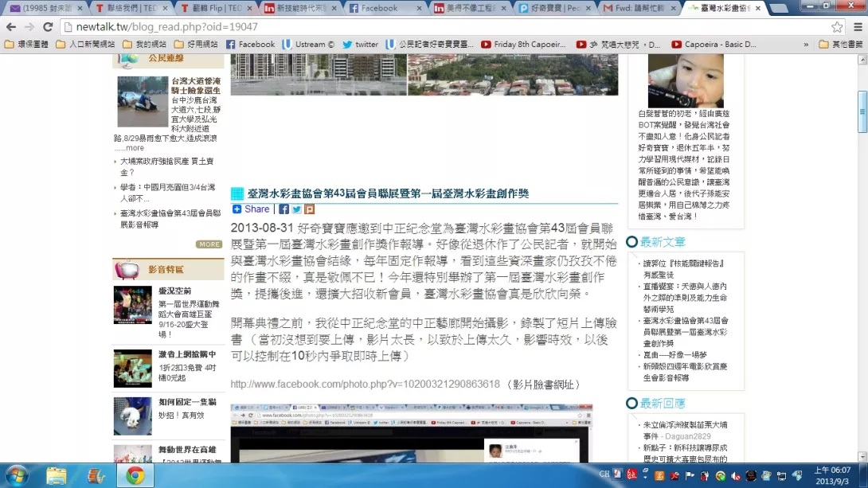Close the Facebook tab
Screen dimensions: 868x488
pos(419,8)
